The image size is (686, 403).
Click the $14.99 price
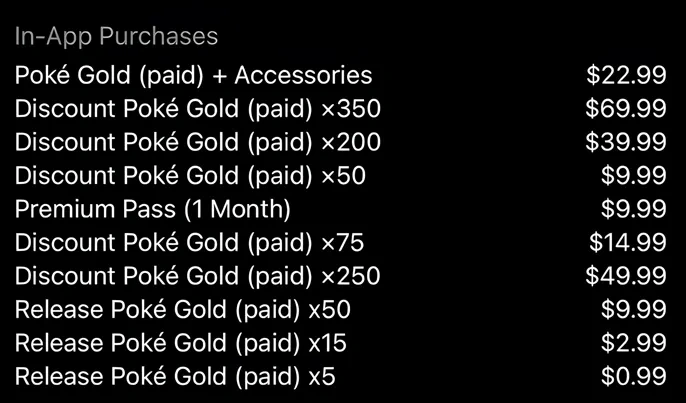[x=628, y=243]
